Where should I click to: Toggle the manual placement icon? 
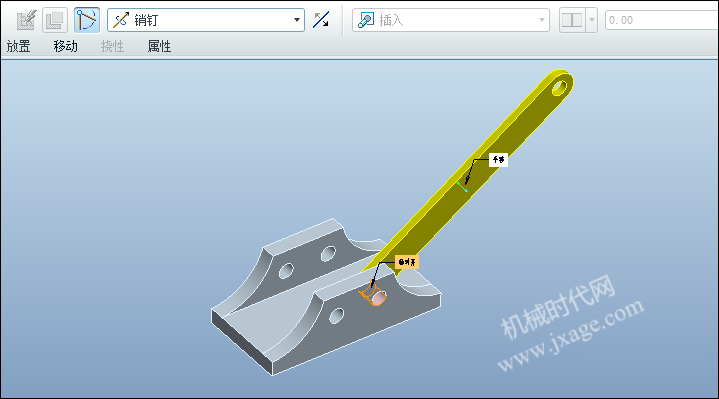(x=55, y=20)
